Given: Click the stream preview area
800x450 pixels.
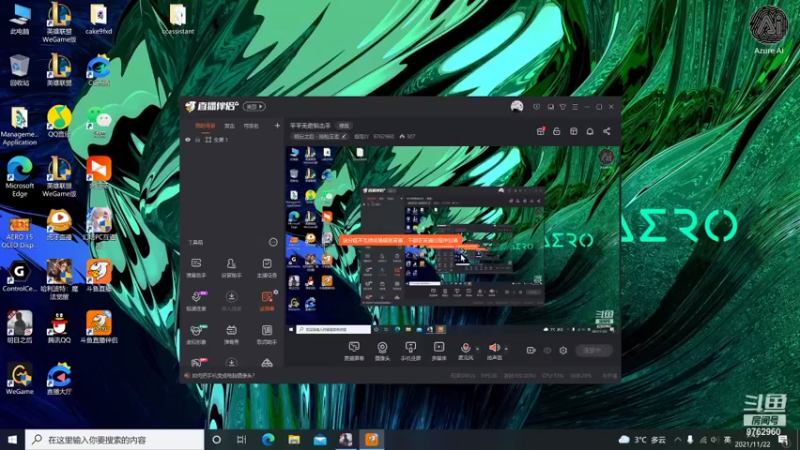Looking at the screenshot, I should 452,240.
